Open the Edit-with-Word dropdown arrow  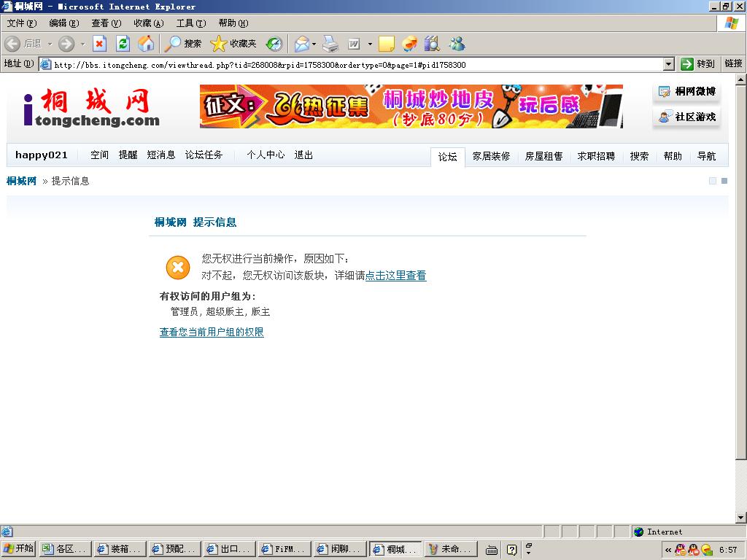(370, 44)
